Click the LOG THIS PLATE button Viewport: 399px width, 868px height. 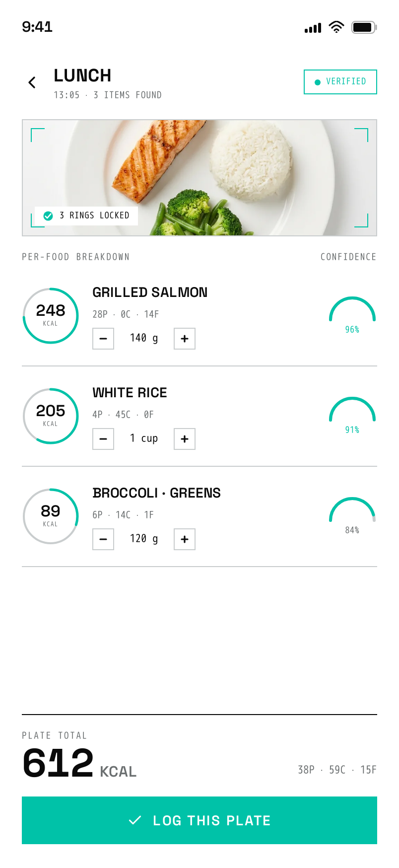pyautogui.click(x=199, y=820)
